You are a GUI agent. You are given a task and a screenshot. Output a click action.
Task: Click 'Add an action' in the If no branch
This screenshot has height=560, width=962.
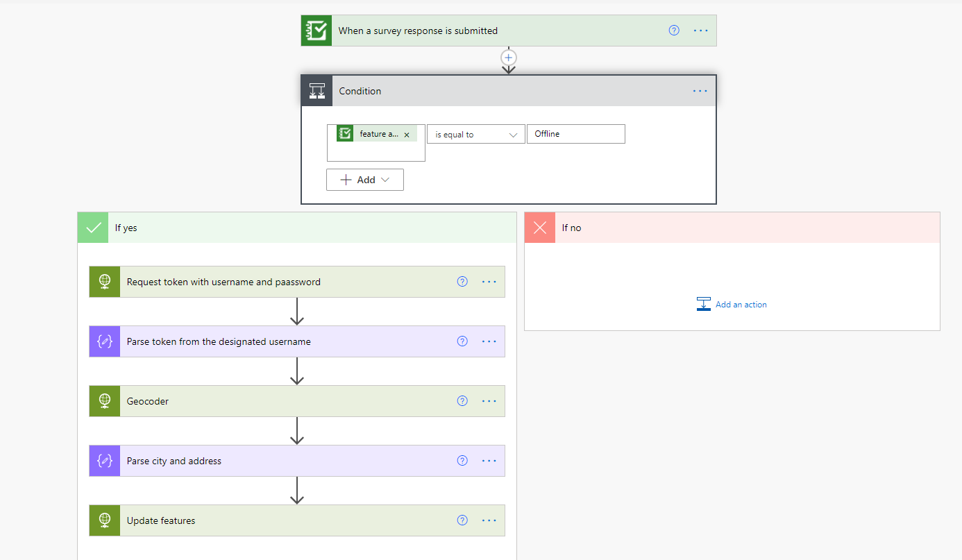739,304
